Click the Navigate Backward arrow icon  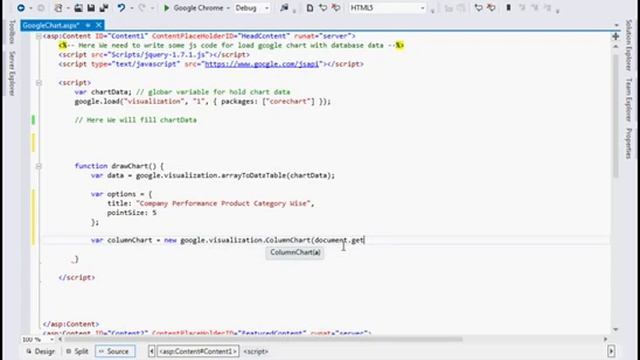coord(20,8)
